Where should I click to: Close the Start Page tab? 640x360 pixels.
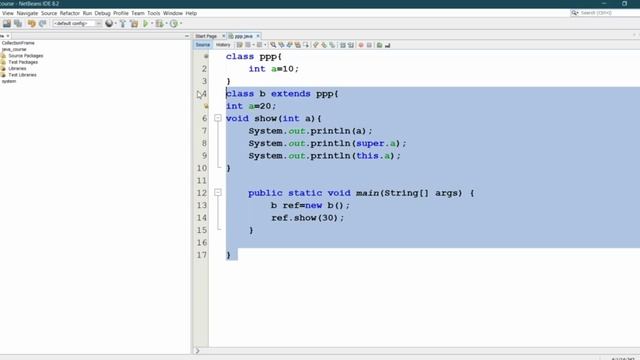click(x=223, y=36)
